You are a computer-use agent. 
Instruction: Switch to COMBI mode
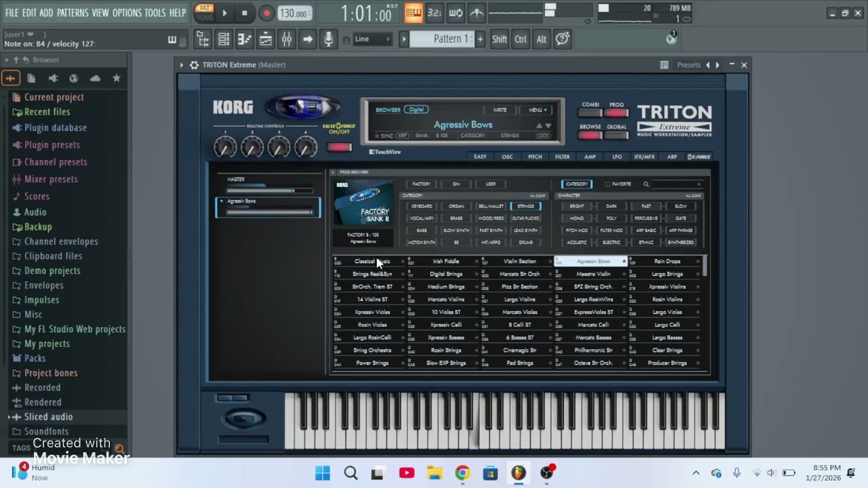[591, 113]
